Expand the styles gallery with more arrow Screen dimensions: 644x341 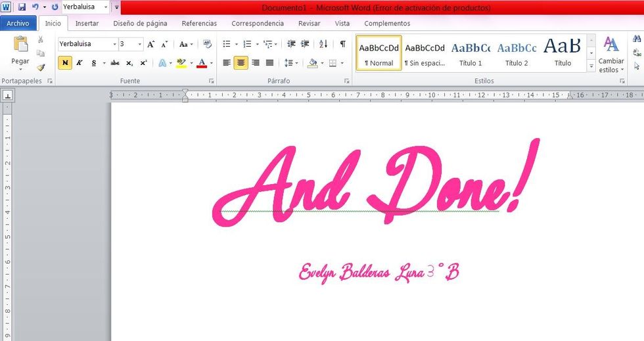[x=591, y=66]
